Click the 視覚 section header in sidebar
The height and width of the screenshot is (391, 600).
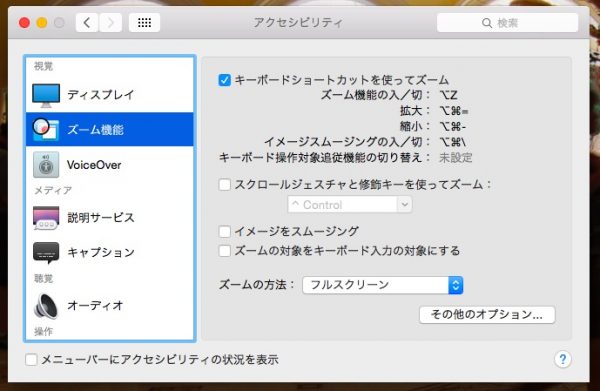[x=43, y=67]
